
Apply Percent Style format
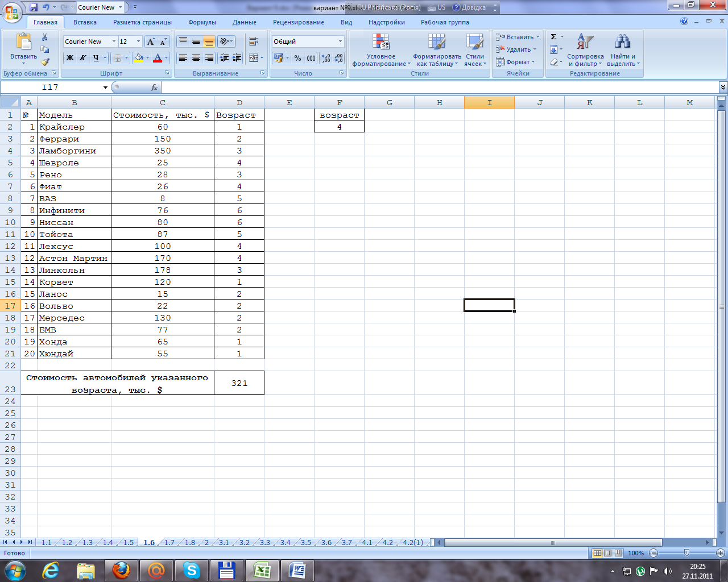(297, 58)
